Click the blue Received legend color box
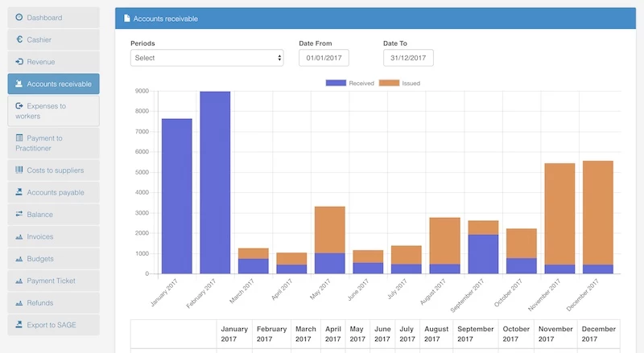This screenshot has height=353, width=644. point(336,83)
